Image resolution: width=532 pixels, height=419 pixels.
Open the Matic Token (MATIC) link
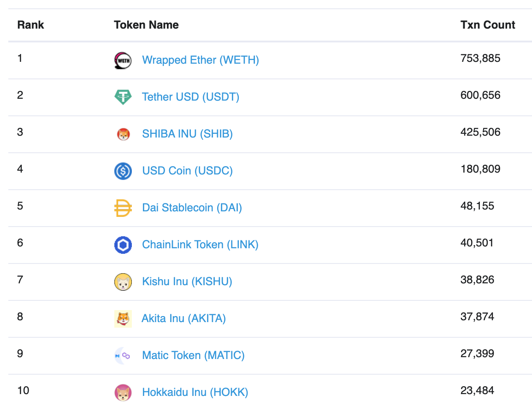[193, 355]
